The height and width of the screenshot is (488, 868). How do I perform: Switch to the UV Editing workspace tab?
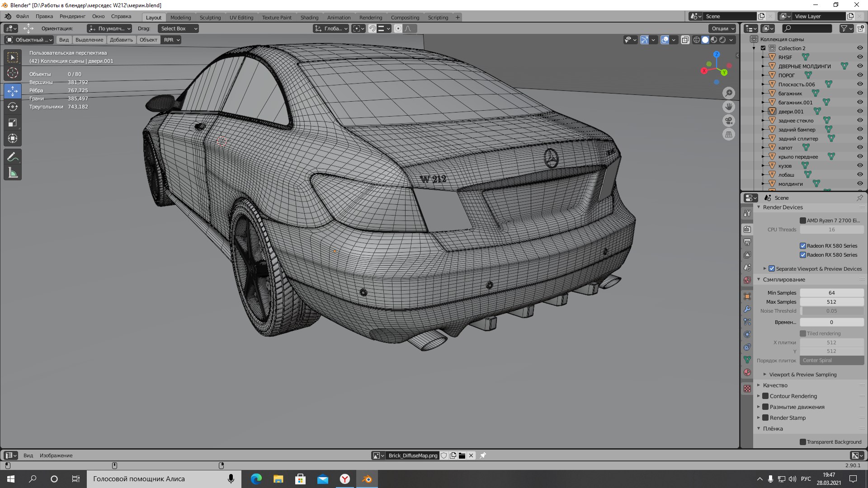point(241,17)
